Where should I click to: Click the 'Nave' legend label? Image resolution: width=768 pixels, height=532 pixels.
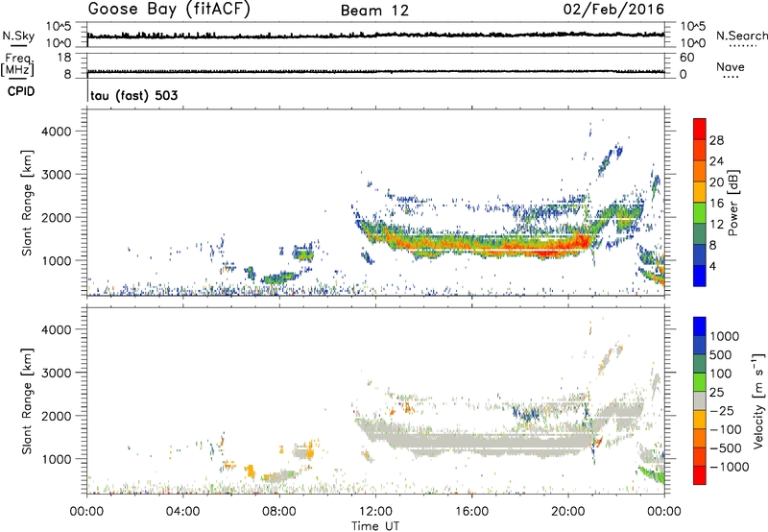[731, 66]
